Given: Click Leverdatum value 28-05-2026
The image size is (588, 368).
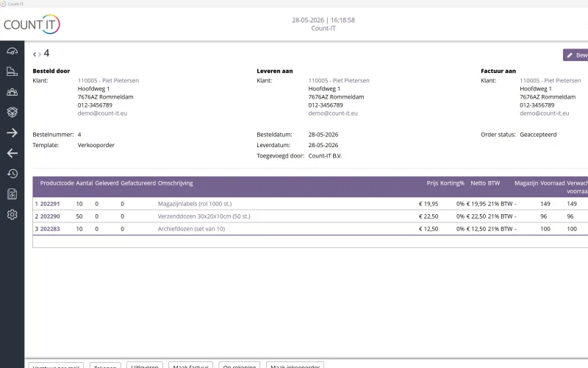Looking at the screenshot, I should pos(323,145).
